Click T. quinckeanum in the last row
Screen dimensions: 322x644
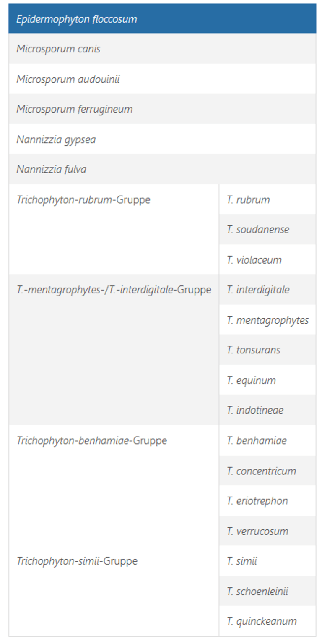(x=262, y=621)
